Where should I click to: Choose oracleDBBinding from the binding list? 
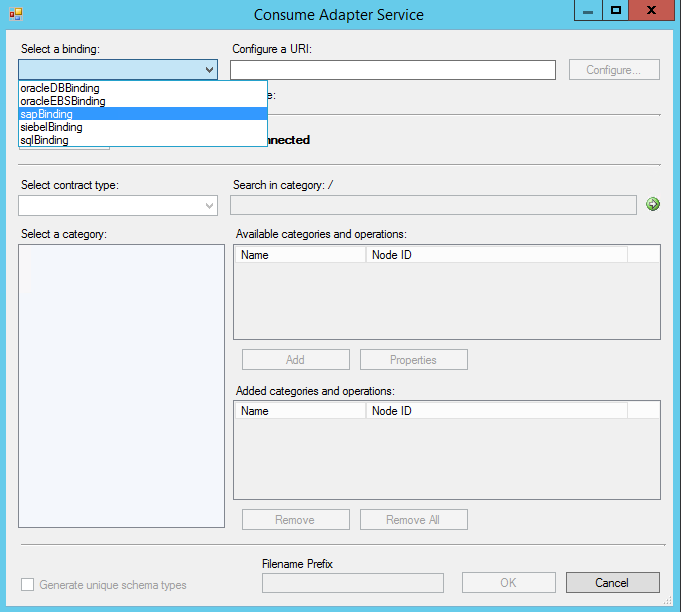click(x=143, y=88)
